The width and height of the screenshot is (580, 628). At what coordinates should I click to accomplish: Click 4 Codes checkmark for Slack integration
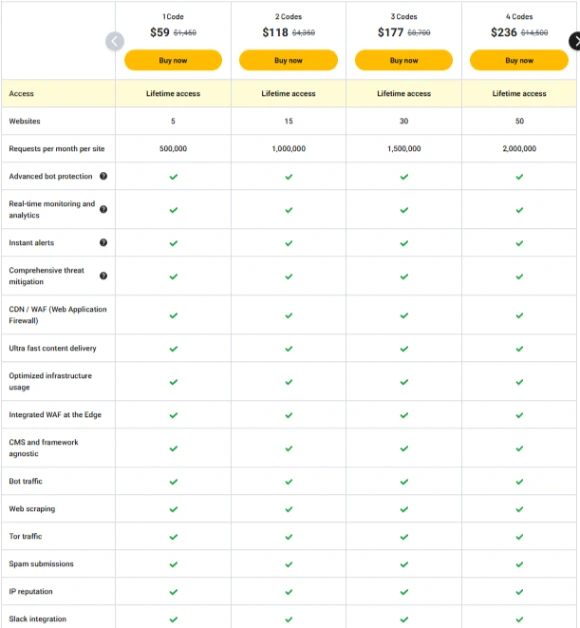tap(520, 620)
